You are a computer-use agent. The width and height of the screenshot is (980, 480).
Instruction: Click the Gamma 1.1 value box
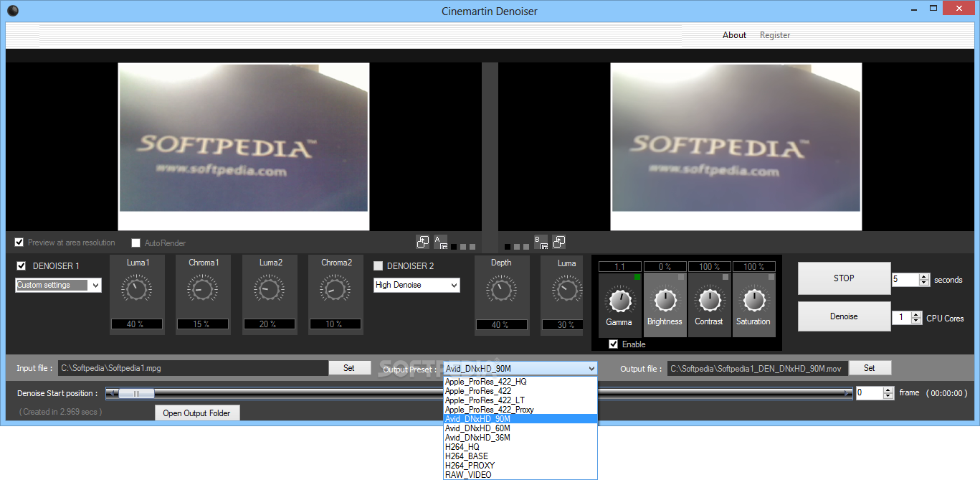620,267
